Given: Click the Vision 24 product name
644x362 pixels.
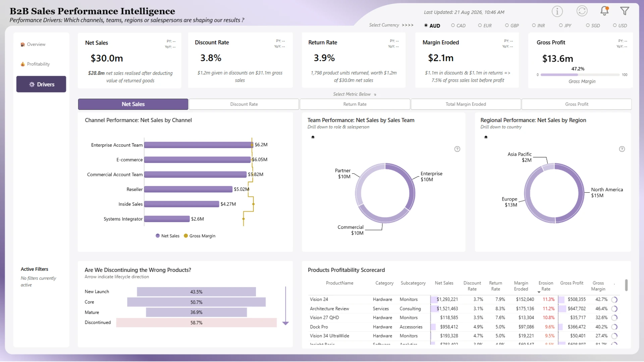Looking at the screenshot, I should click(x=319, y=300).
